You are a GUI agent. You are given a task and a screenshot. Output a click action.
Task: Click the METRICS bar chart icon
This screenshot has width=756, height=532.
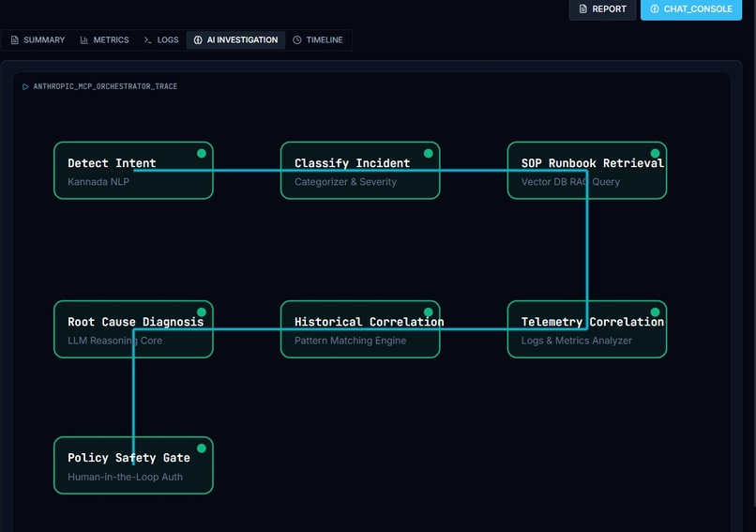click(83, 40)
